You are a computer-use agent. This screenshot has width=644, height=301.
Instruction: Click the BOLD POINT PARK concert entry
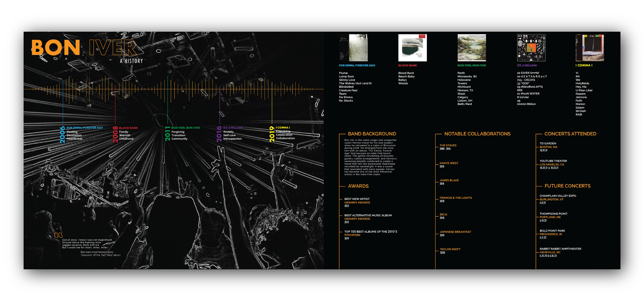(x=552, y=234)
